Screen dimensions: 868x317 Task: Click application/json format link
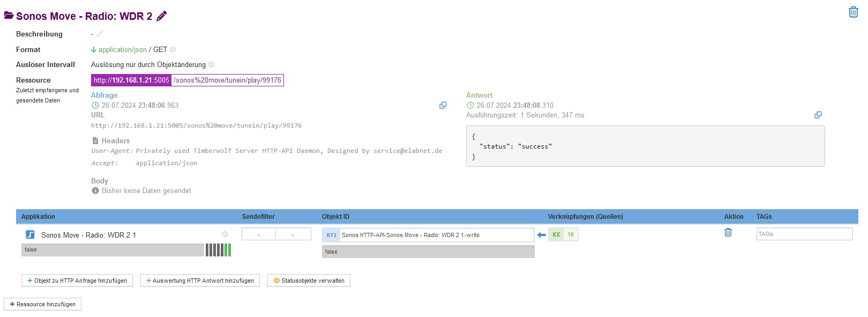123,49
